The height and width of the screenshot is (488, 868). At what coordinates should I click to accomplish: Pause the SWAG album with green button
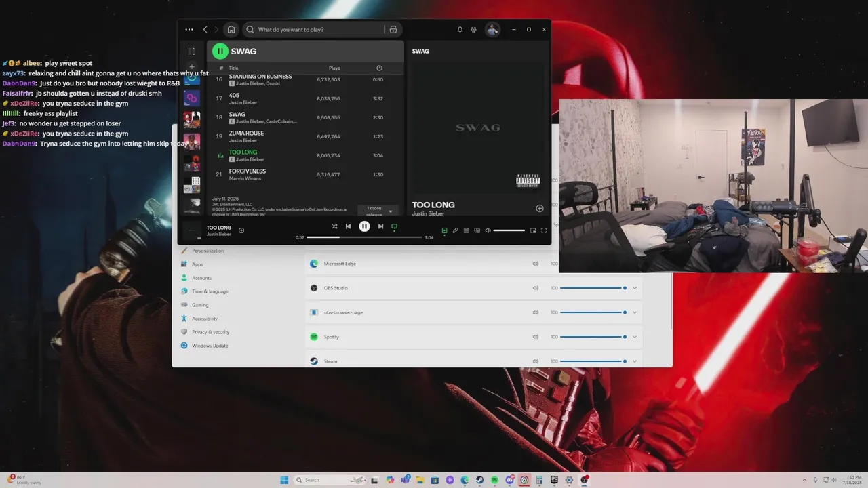click(x=220, y=51)
